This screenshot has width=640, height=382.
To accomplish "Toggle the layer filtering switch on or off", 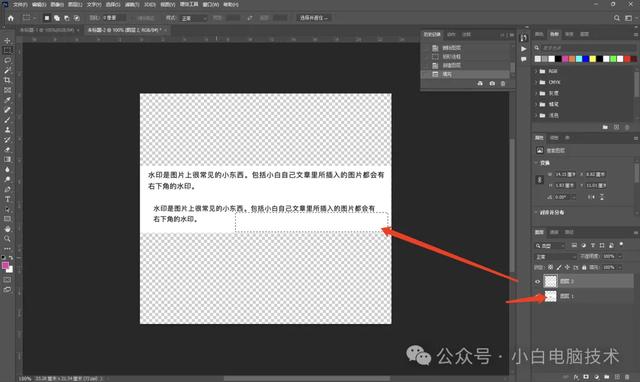I will [x=621, y=245].
